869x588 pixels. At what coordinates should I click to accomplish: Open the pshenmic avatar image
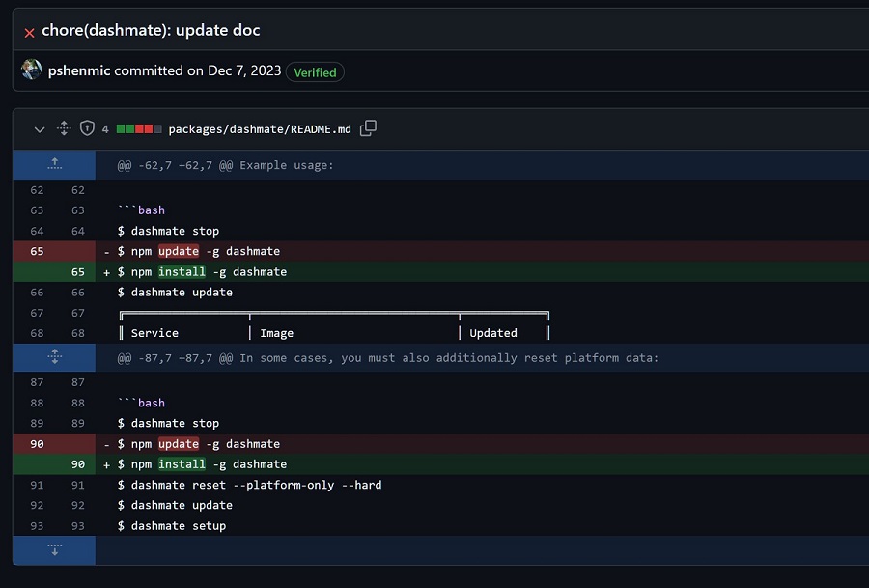32,70
